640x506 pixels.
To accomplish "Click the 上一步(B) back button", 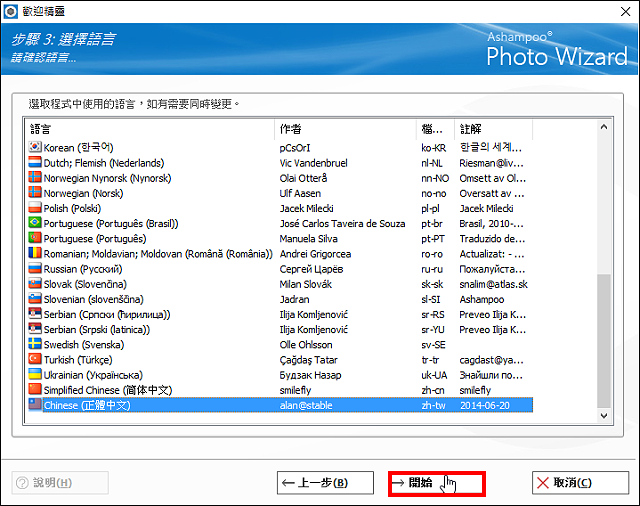I will (325, 483).
